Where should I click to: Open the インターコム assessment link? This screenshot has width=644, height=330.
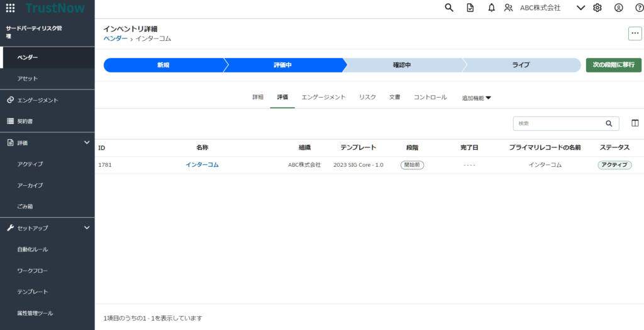point(202,165)
